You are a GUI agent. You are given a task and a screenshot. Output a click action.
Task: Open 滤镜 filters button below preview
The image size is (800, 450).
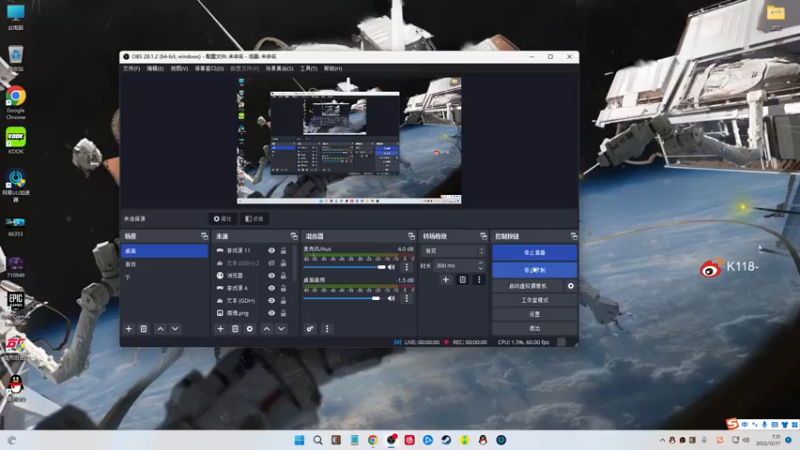[254, 219]
